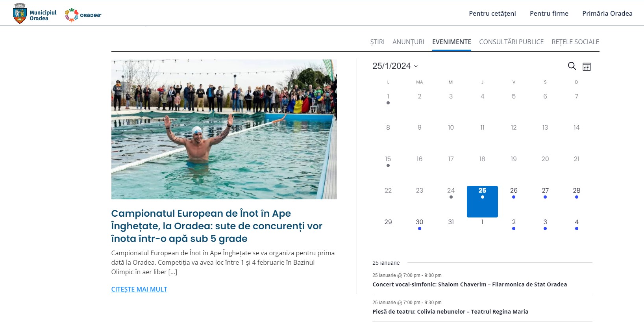Select January 15 in the calendar
644x327 pixels.
(388, 160)
